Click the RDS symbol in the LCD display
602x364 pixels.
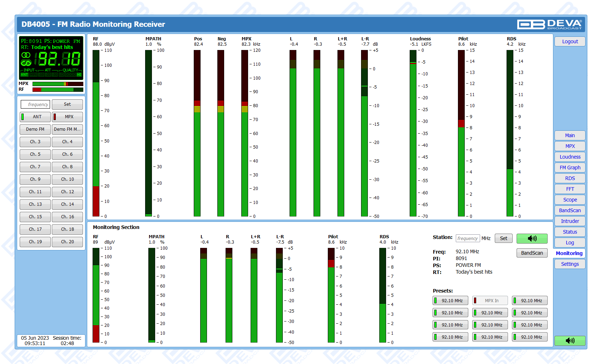[26, 63]
